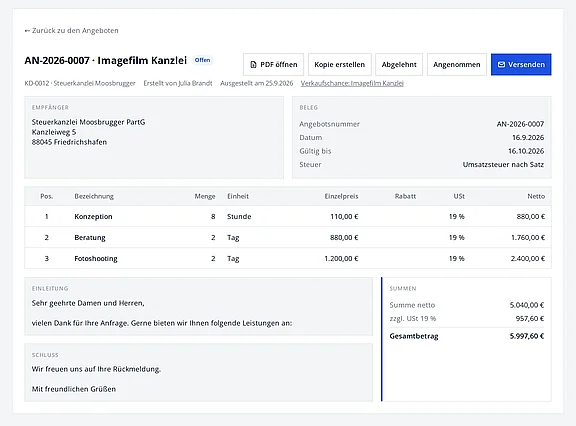Go back via the left arrow icon
This screenshot has height=426, width=576.
[x=27, y=31]
